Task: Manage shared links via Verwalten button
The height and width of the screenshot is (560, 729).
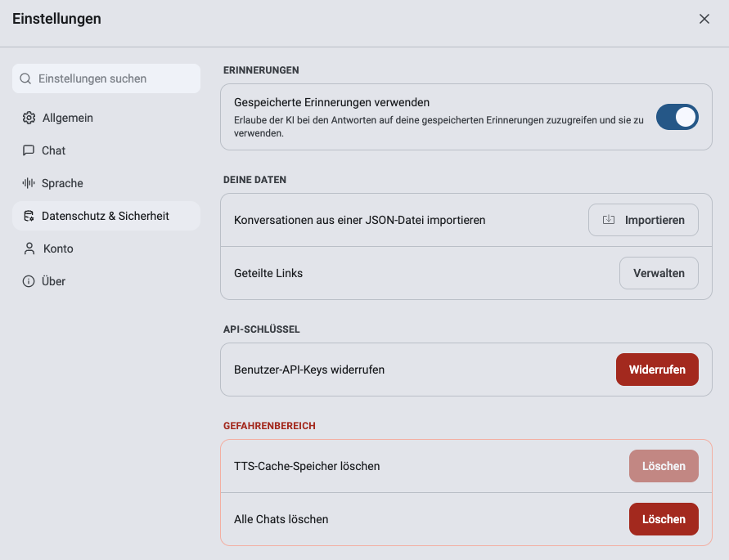Action: click(x=659, y=273)
